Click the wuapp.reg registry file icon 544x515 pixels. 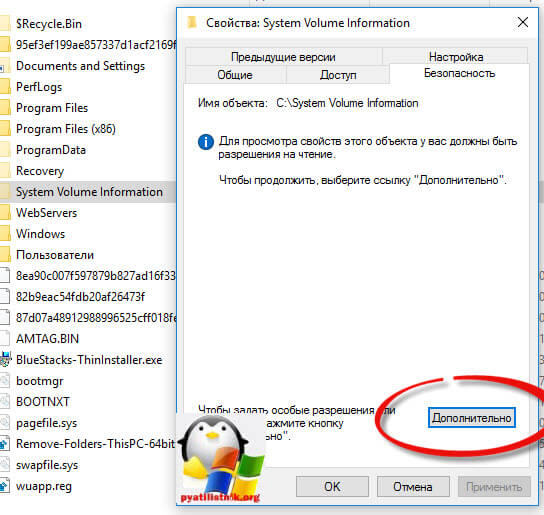pos(4,486)
